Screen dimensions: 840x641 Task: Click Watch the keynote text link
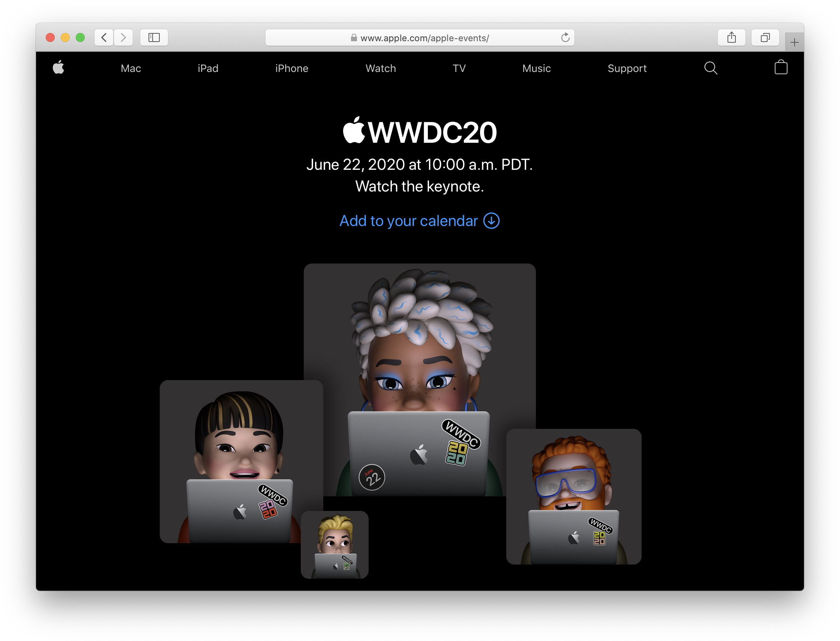[420, 187]
